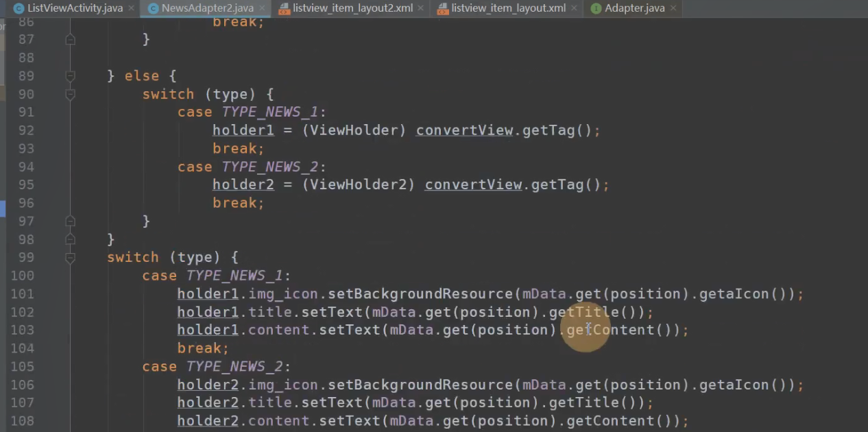Close the Adapter.java tab
This screenshot has width=868, height=432.
(x=673, y=8)
